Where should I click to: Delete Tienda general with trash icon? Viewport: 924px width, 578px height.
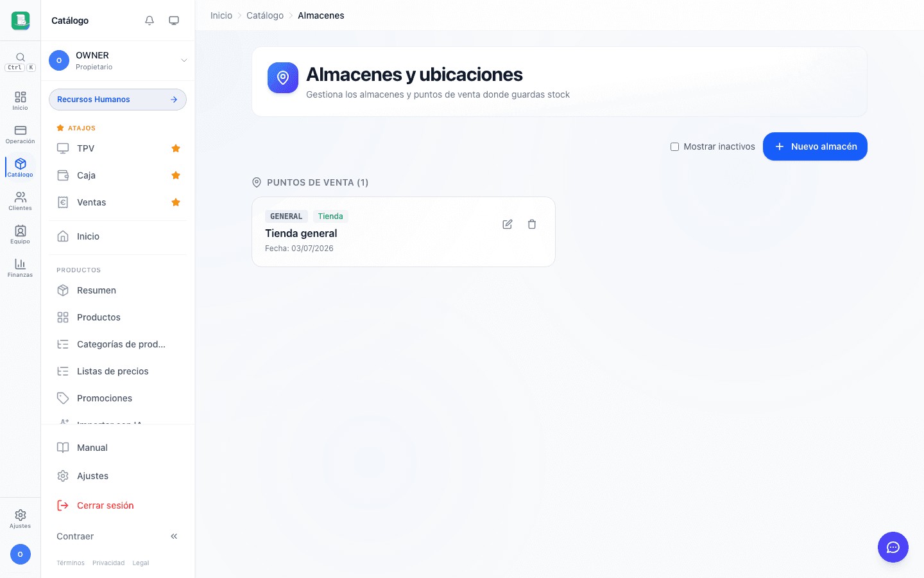click(532, 224)
